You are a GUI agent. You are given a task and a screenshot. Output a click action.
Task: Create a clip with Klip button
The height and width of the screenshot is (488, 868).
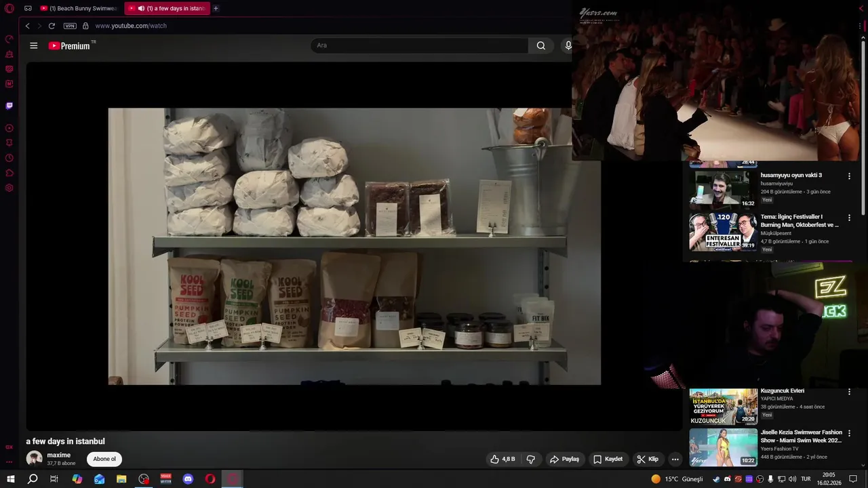pyautogui.click(x=648, y=459)
